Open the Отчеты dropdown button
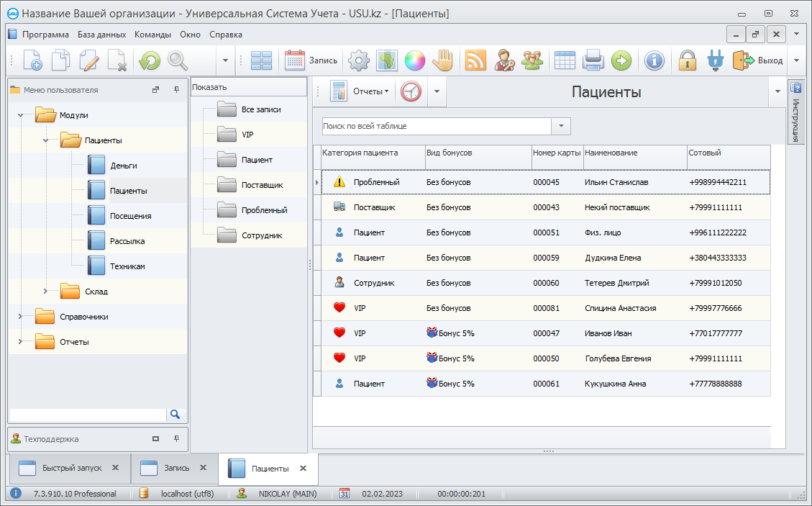This screenshot has width=812, height=506. point(370,92)
